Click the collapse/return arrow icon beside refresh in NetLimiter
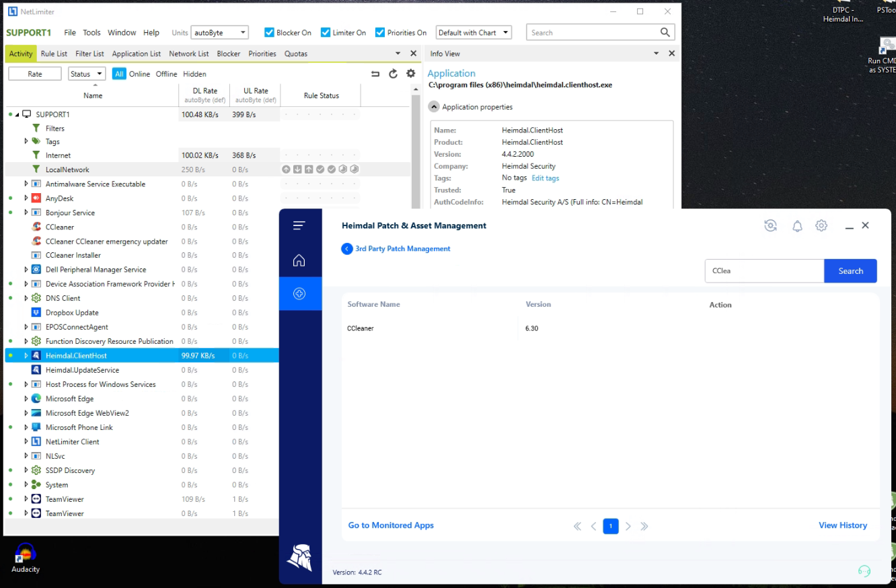The image size is (896, 588). [x=375, y=74]
